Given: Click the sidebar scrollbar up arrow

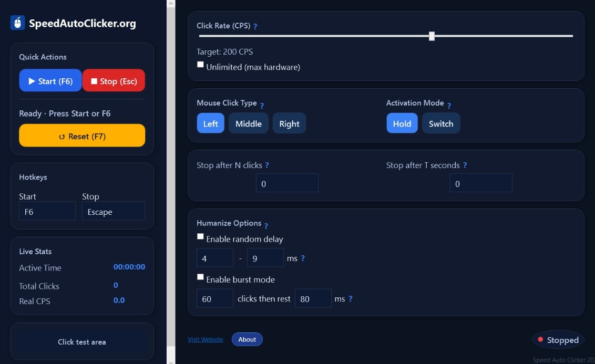Looking at the screenshot, I should (171, 3).
